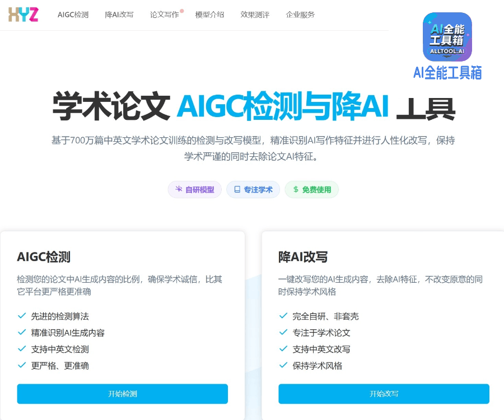Image resolution: width=504 pixels, height=420 pixels.
Task: Click the checkmark beside 先进的检测算法
Action: click(22, 316)
